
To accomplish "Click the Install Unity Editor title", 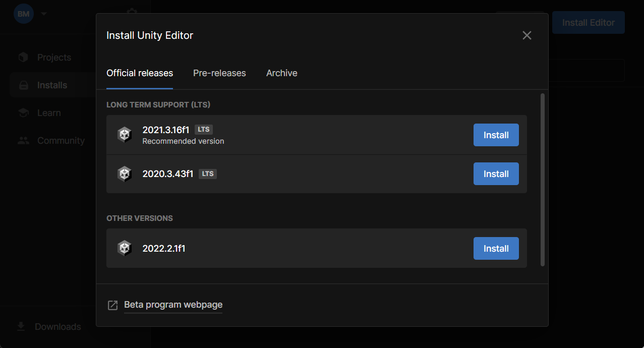I will point(150,35).
